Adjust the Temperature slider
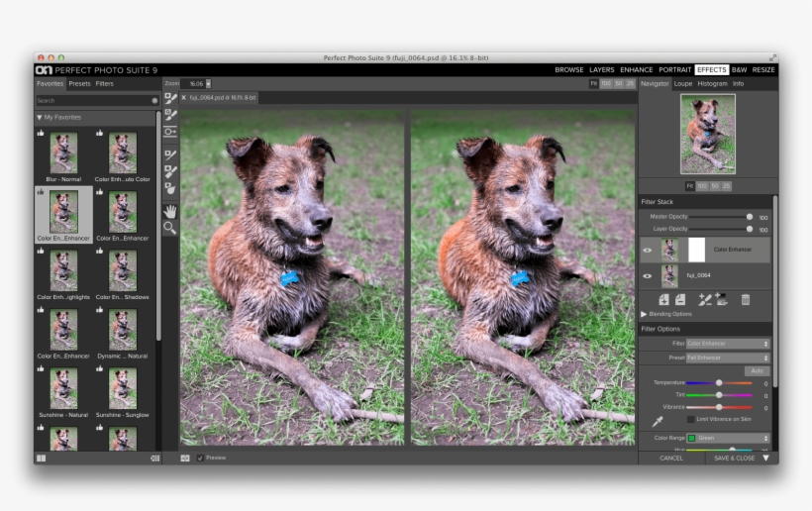Image resolution: width=812 pixels, height=511 pixels. (719, 383)
